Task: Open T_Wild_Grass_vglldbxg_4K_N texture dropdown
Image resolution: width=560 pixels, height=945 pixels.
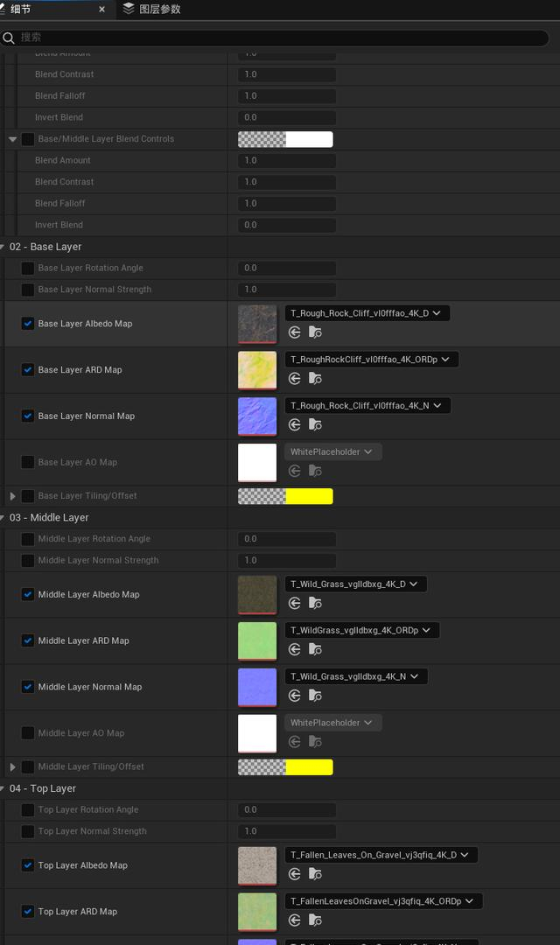Action: tap(355, 676)
